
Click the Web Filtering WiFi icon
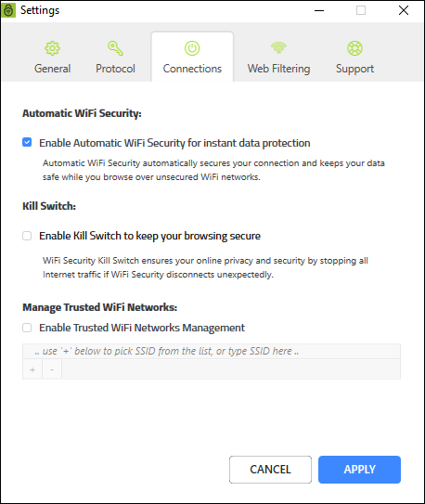(278, 47)
